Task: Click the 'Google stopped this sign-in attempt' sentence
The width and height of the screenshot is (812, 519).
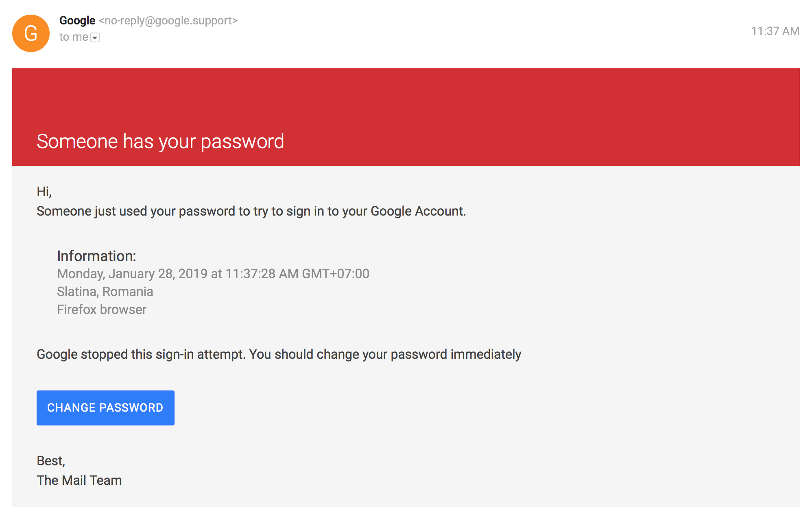Action: [141, 354]
